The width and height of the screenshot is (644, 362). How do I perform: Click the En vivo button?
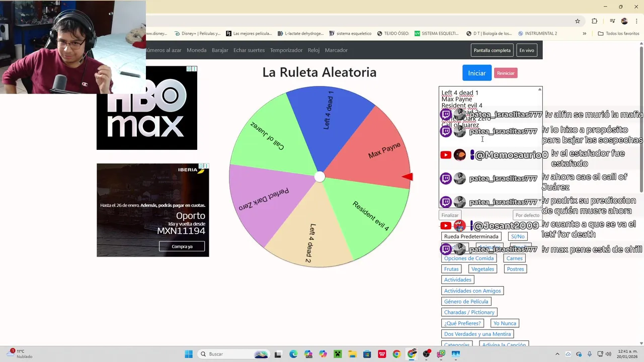(x=527, y=50)
